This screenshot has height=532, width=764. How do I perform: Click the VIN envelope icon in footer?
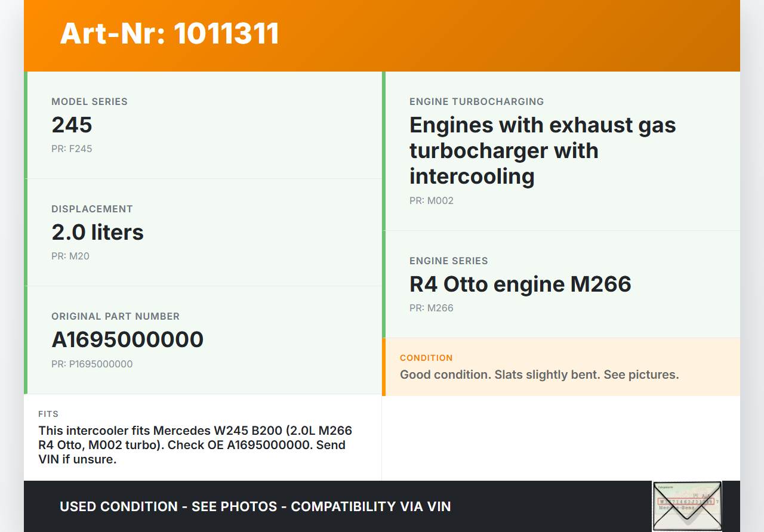point(686,506)
